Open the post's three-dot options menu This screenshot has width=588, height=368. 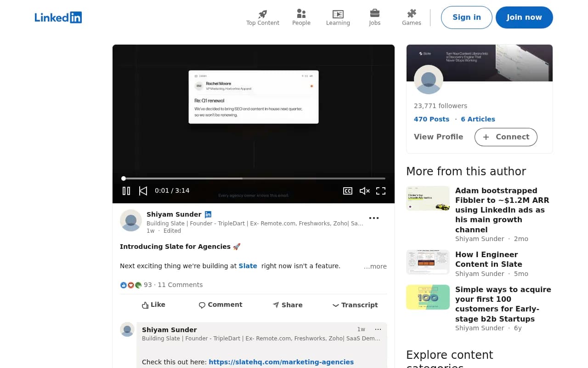pos(374,218)
